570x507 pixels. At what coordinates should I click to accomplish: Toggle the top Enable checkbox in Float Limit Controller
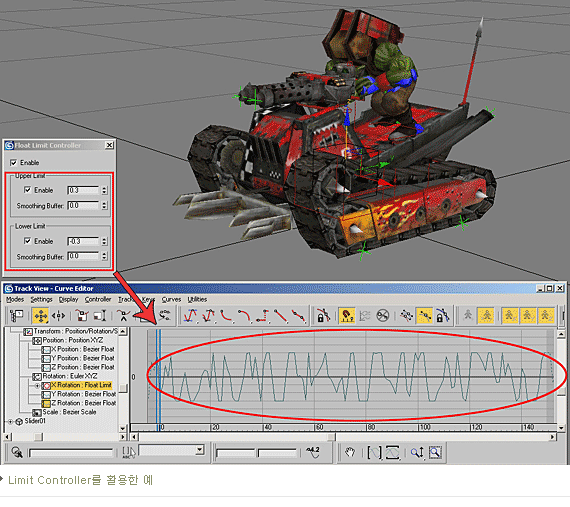(x=14, y=162)
